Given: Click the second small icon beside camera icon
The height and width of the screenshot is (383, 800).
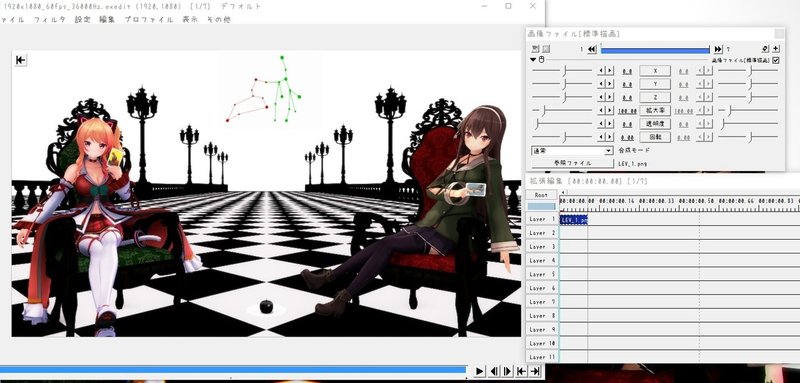Looking at the screenshot, I should [546, 49].
